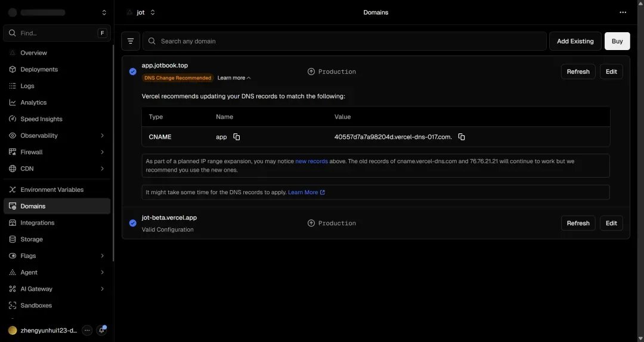644x342 pixels.
Task: Refresh the jot-beta.vercel.app domain
Action: [x=578, y=223]
